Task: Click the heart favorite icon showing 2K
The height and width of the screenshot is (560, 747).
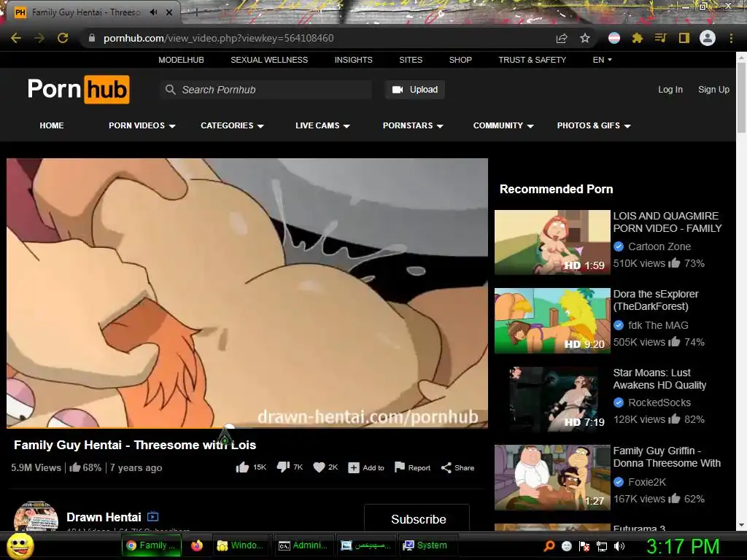Action: pos(320,467)
